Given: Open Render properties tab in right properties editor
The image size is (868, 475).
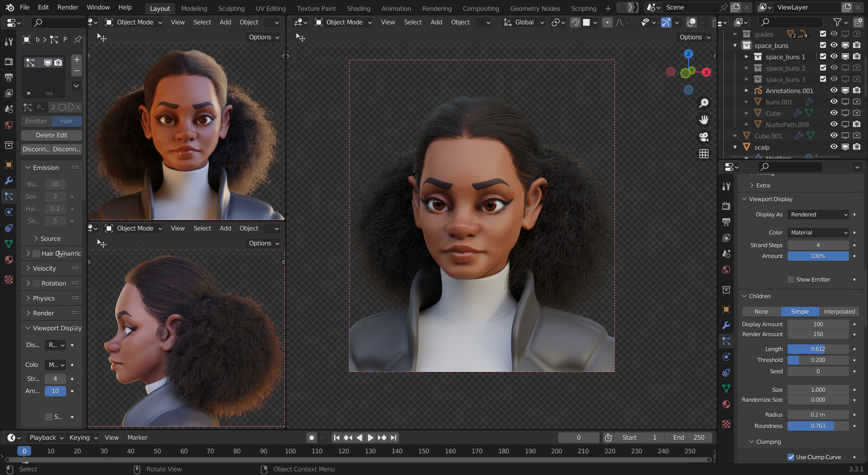Looking at the screenshot, I should click(x=726, y=206).
